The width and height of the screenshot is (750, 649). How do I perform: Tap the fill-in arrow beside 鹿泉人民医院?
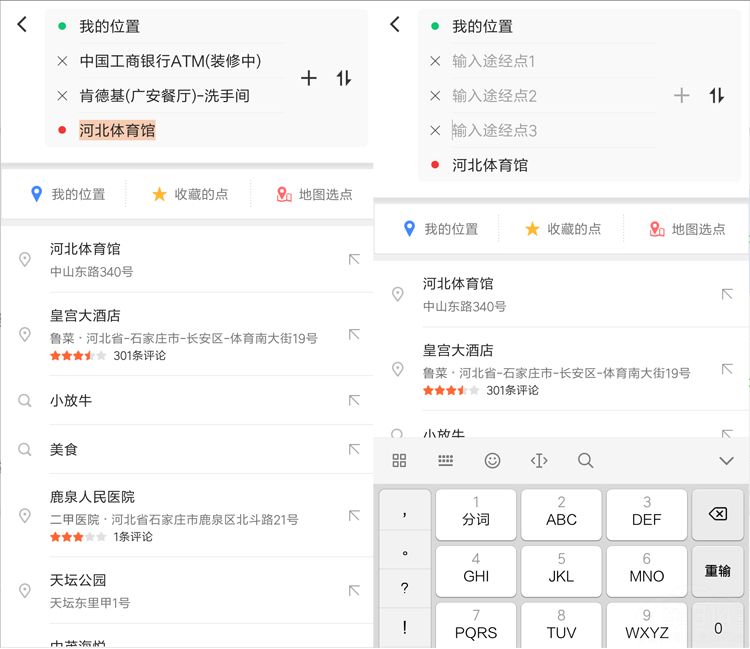click(353, 516)
